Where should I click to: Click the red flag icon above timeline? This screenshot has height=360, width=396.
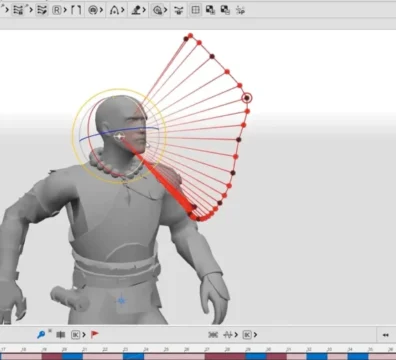(x=95, y=334)
